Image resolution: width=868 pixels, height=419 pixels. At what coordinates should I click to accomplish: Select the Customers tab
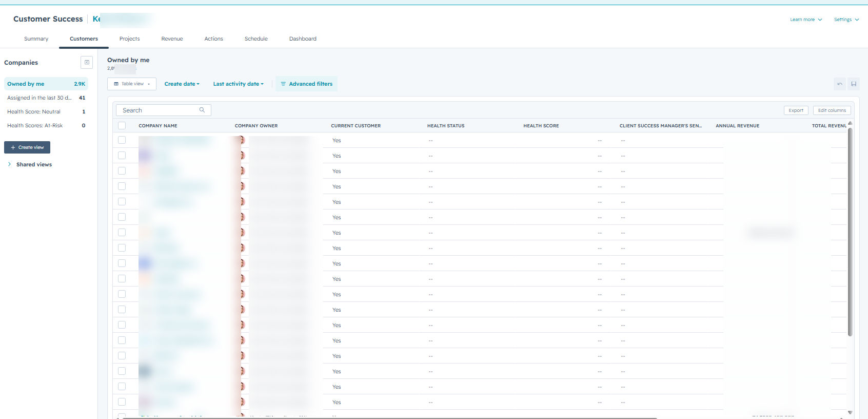tap(84, 39)
